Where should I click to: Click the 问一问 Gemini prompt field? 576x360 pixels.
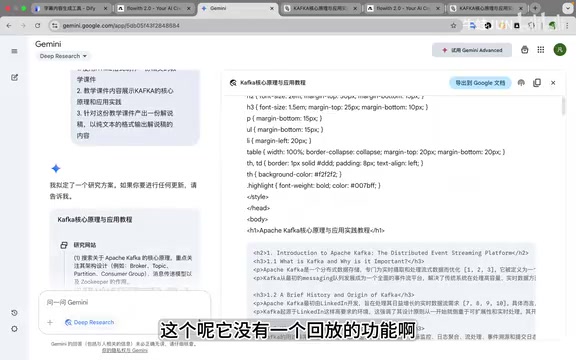(x=125, y=302)
